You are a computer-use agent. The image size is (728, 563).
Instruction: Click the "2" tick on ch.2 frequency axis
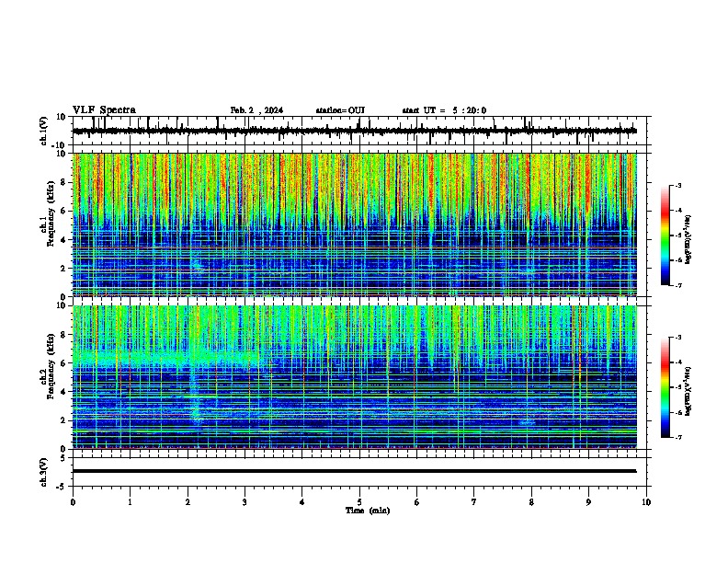pyautogui.click(x=63, y=420)
